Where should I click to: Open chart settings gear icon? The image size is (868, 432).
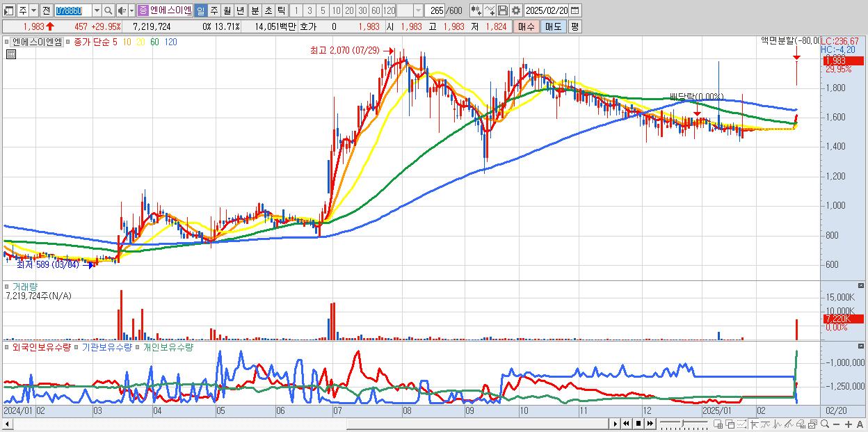(x=516, y=10)
